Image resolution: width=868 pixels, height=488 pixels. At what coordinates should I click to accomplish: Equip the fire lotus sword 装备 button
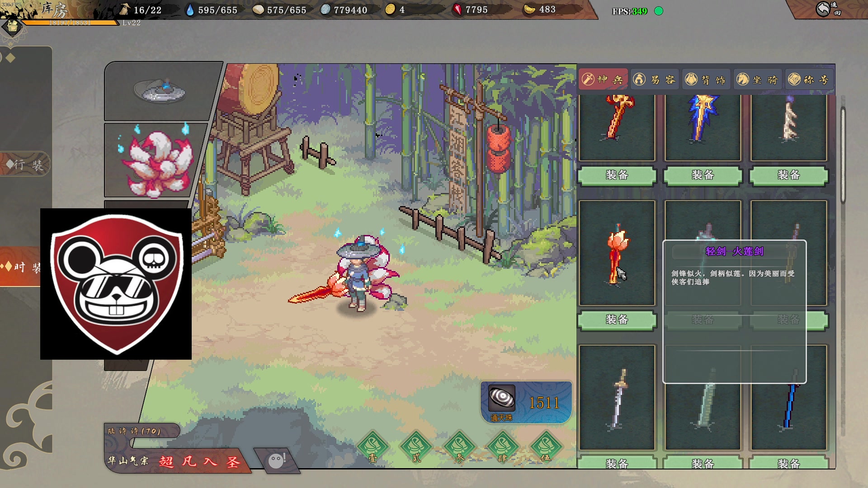[617, 320]
